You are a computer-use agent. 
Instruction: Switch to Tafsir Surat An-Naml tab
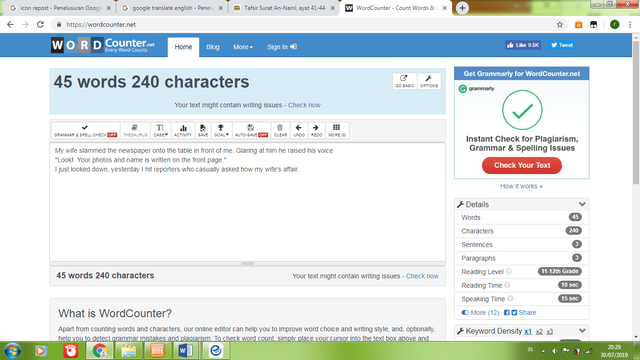284,8
